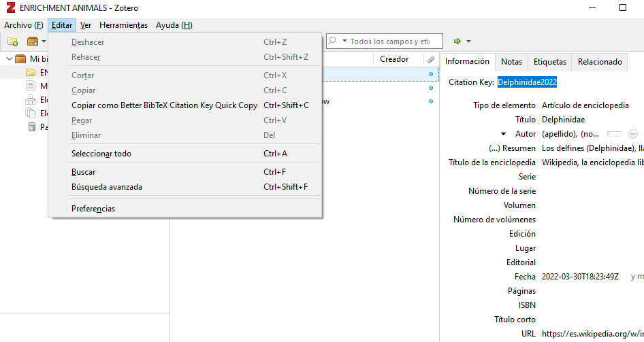Switch to the Relacionado tab
Screen dimensions: 644x342
(600, 62)
